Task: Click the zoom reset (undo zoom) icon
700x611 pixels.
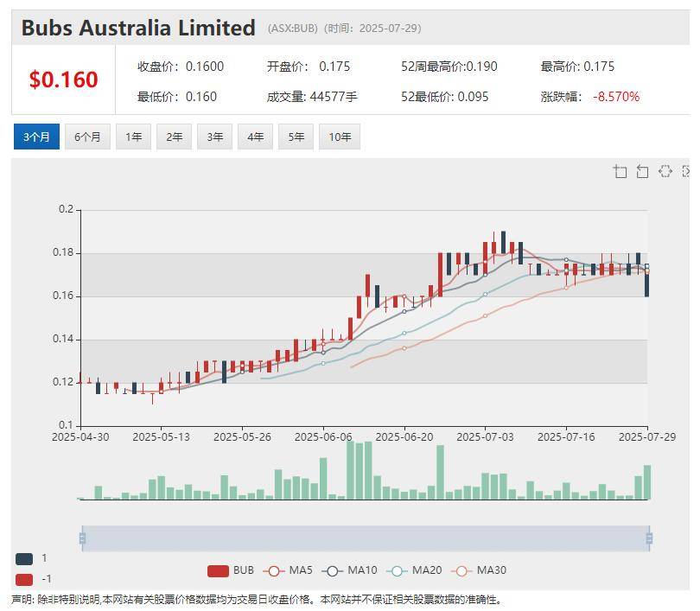Action: (x=642, y=171)
